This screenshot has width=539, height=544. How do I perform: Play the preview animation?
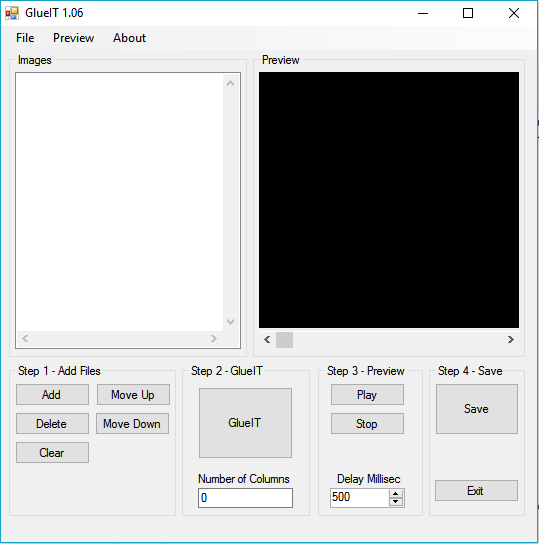tap(367, 394)
